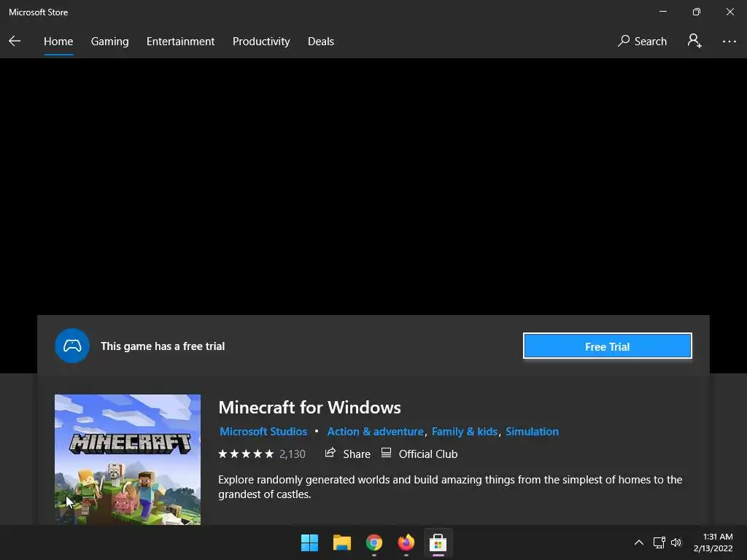Click the Official Club icon
Screen dimensions: 747x560
tap(387, 453)
